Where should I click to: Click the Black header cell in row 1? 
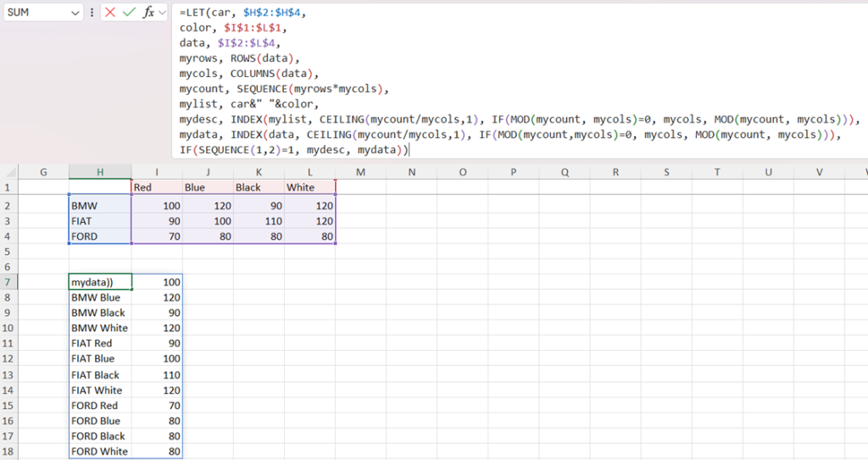259,187
